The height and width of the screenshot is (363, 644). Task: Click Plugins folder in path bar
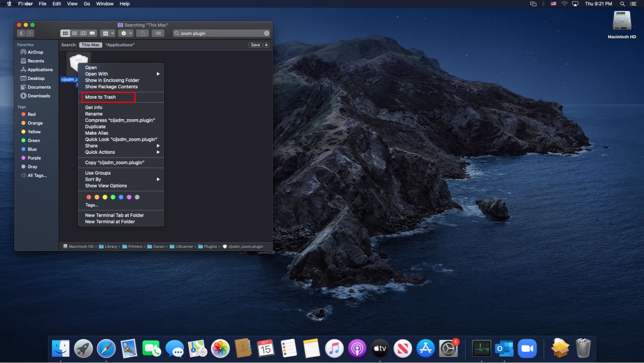pyautogui.click(x=208, y=247)
